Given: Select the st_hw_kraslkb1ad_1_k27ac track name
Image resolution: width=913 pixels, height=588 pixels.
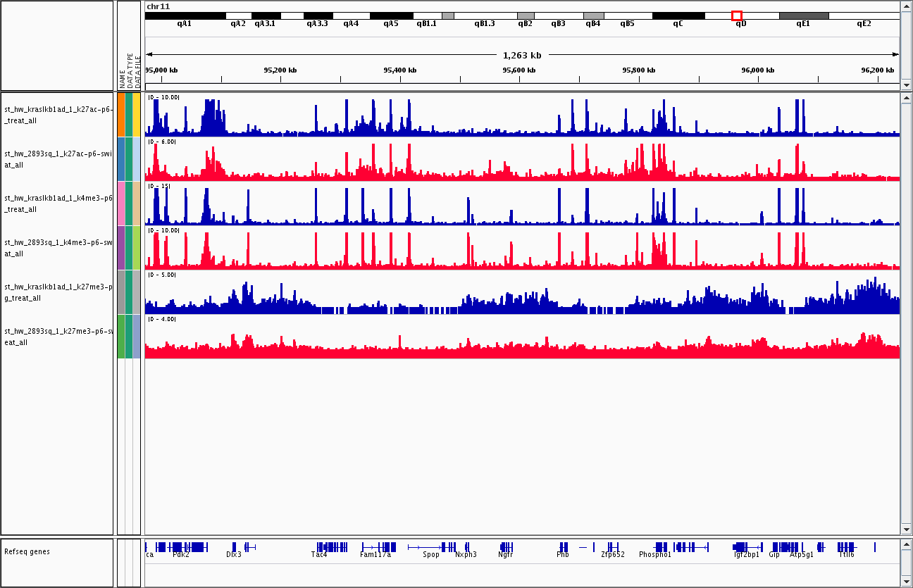Looking at the screenshot, I should (58, 115).
